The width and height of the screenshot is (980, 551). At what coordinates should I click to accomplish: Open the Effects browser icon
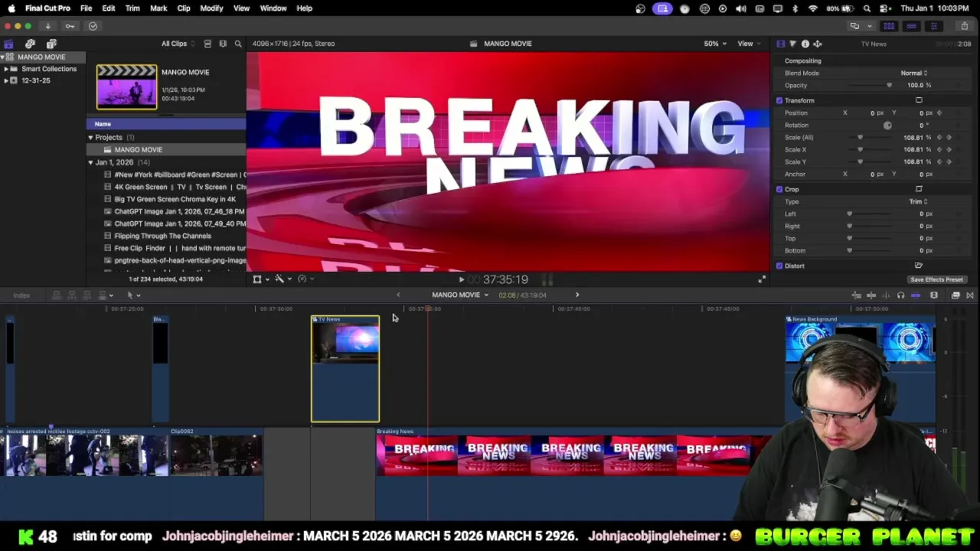(955, 295)
